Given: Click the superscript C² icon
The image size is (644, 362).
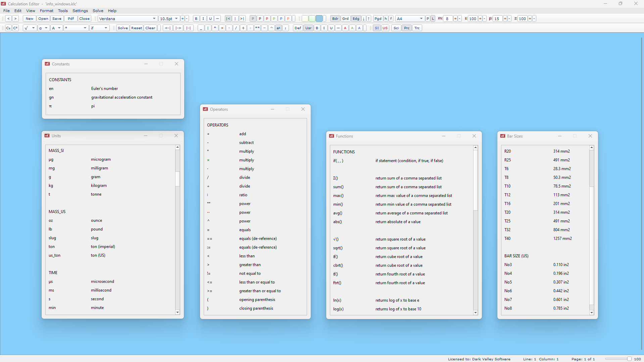Looking at the screenshot, I should pyautogui.click(x=15, y=28).
